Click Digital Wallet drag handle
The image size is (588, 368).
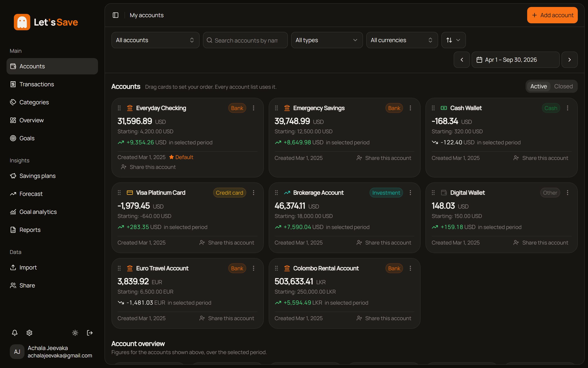433,193
